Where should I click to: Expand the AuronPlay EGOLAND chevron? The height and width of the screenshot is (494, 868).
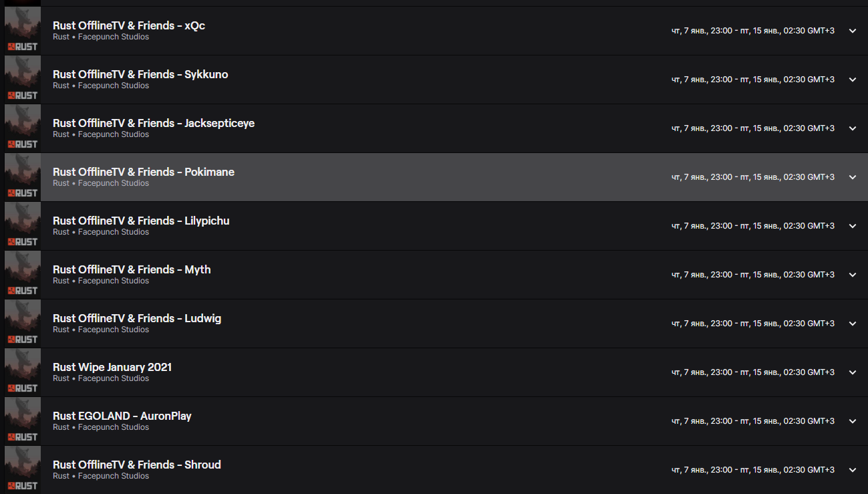pos(853,421)
